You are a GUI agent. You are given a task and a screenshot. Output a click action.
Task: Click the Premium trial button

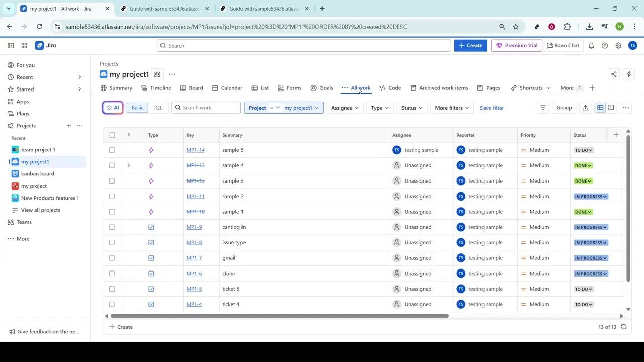pos(517,45)
